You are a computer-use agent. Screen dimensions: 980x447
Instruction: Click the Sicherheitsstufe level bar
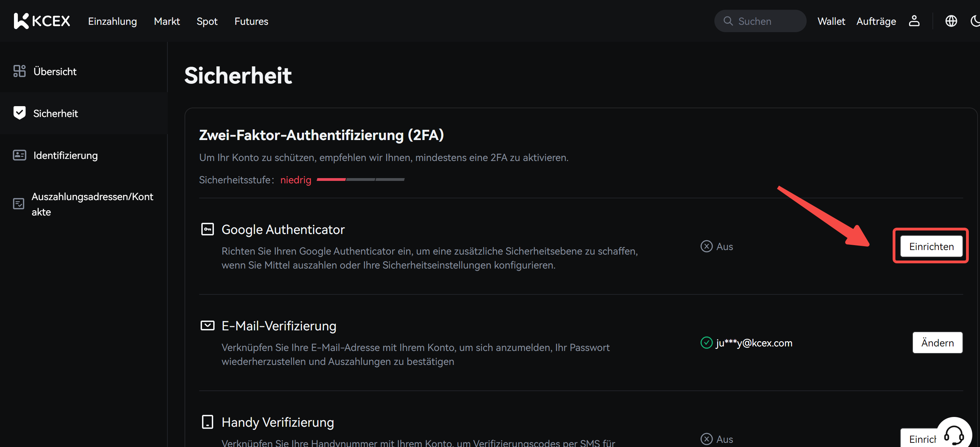click(x=360, y=179)
